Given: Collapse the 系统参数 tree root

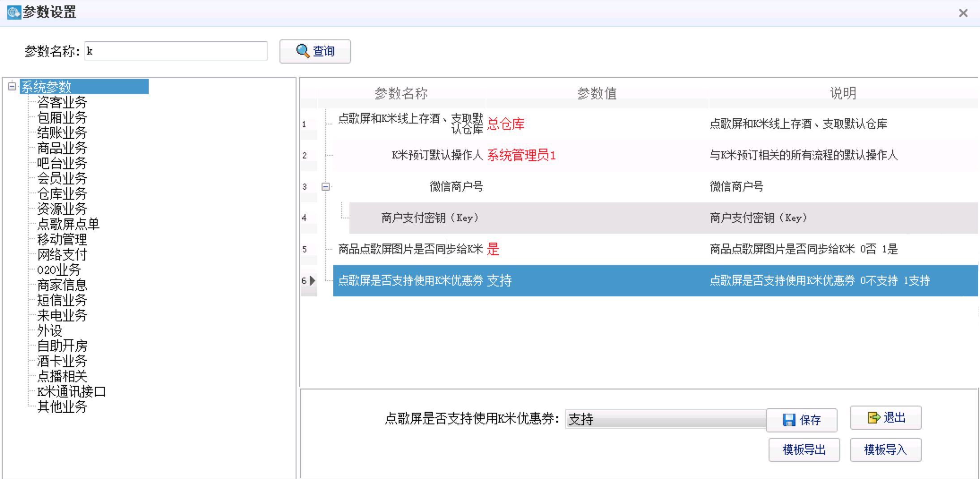Looking at the screenshot, I should point(12,86).
